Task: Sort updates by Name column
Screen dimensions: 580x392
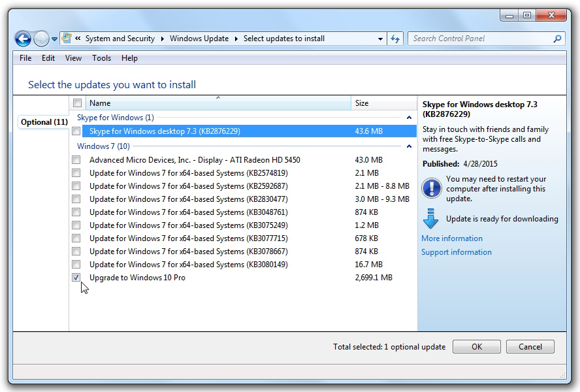Action: 218,103
